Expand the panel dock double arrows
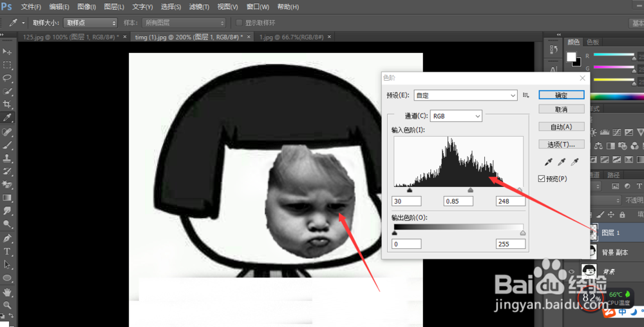The width and height of the screenshot is (644, 327). pos(558,35)
